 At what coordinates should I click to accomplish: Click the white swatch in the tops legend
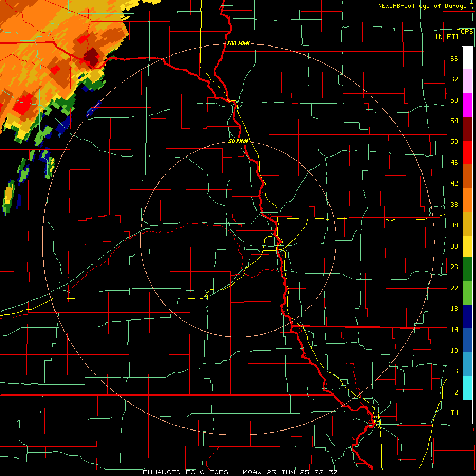[467, 58]
